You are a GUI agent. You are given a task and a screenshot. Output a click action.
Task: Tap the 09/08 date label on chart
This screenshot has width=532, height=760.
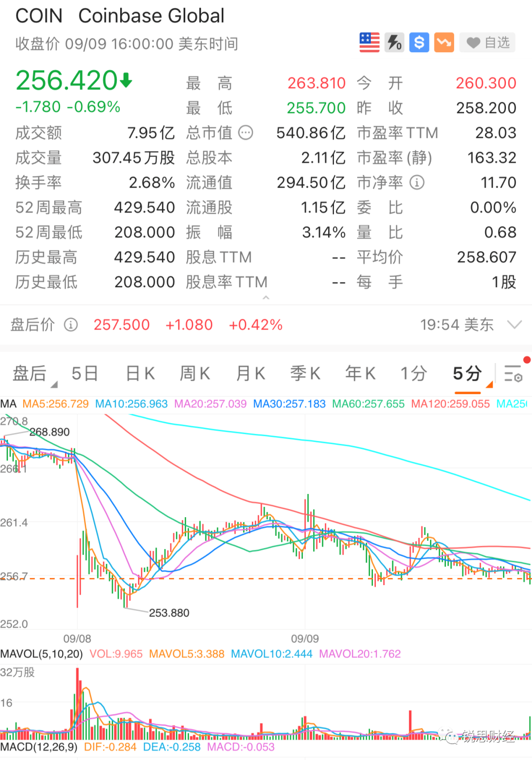77,639
